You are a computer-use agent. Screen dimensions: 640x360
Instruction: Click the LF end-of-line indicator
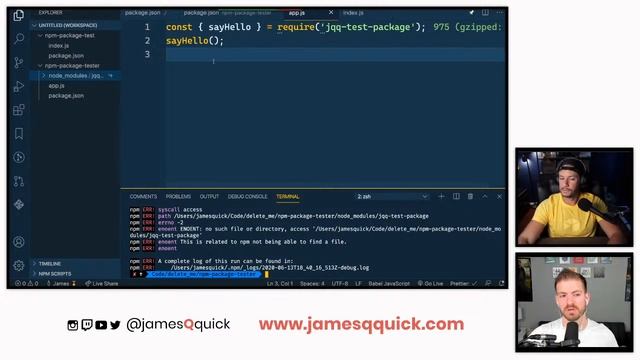358,283
